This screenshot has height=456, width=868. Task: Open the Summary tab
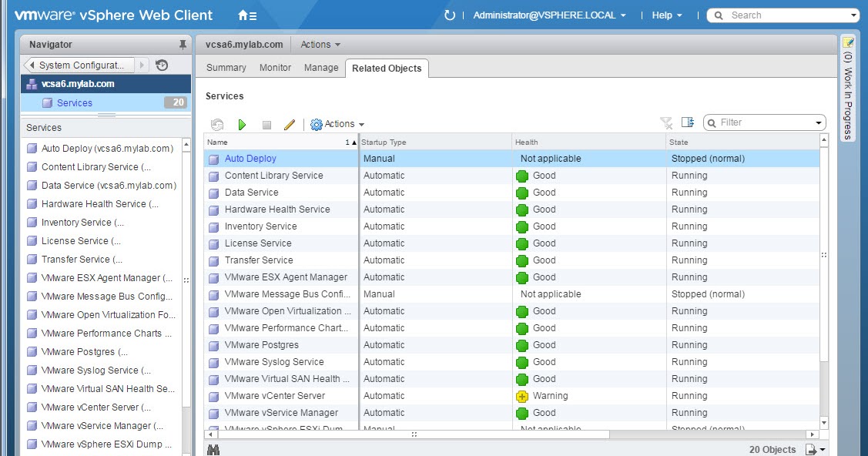[x=225, y=68]
